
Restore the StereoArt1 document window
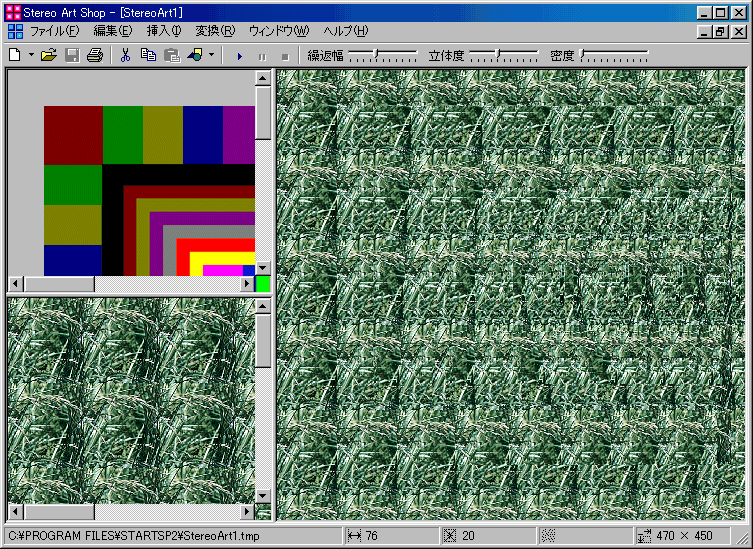tap(720, 32)
